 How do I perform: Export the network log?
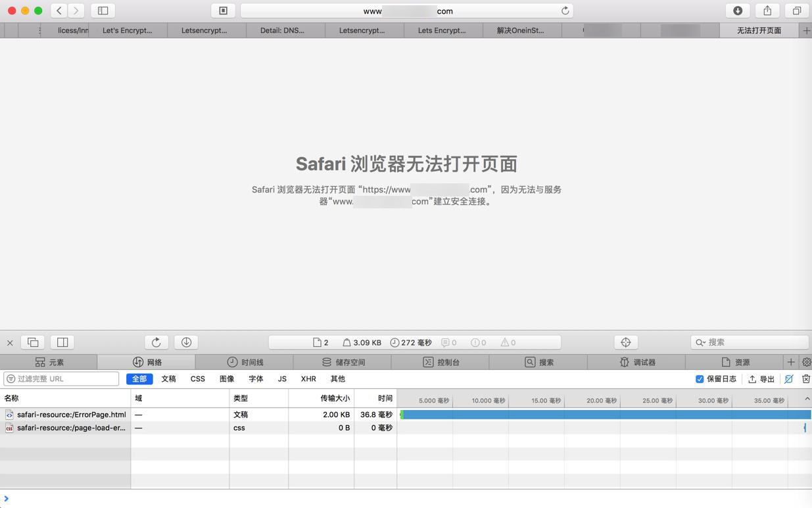pyautogui.click(x=761, y=379)
